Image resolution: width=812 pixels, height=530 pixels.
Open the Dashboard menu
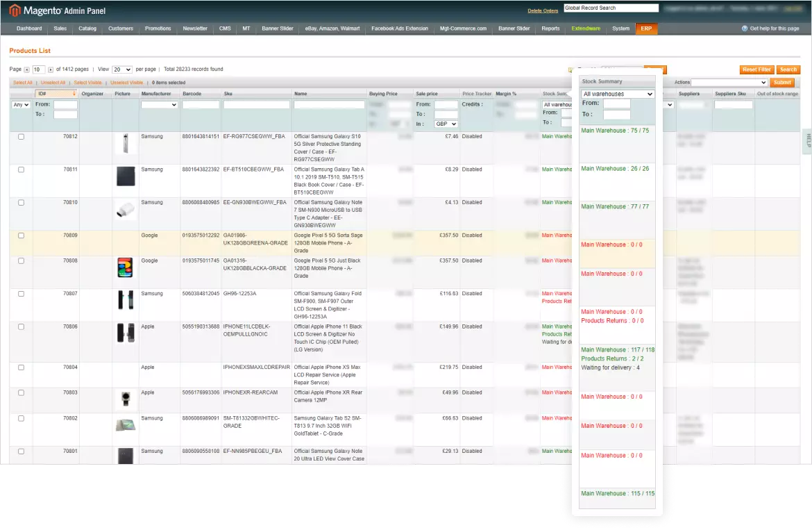click(x=29, y=28)
